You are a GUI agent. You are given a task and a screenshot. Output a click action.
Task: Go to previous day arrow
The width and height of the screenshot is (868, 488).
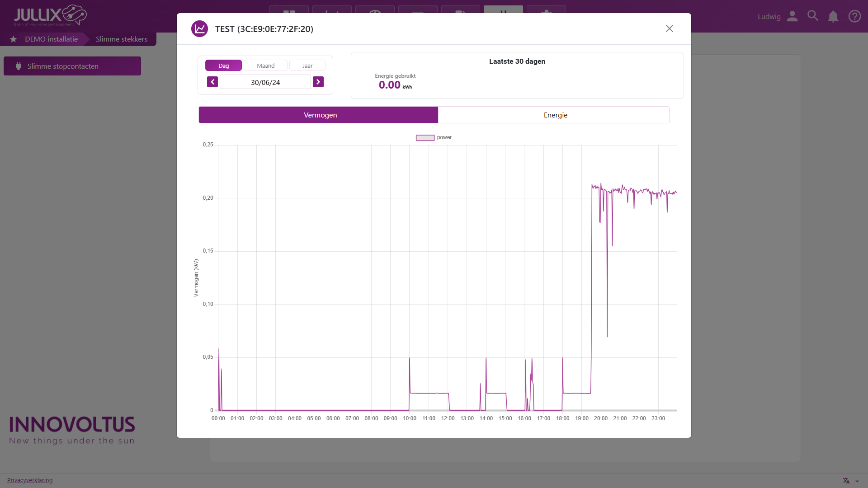coord(212,82)
